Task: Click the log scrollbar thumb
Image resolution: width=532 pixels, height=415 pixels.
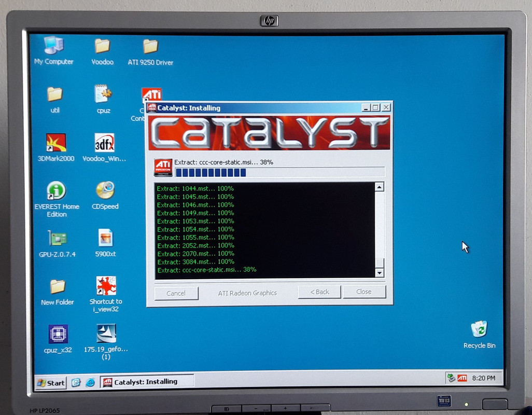Action: 380,262
